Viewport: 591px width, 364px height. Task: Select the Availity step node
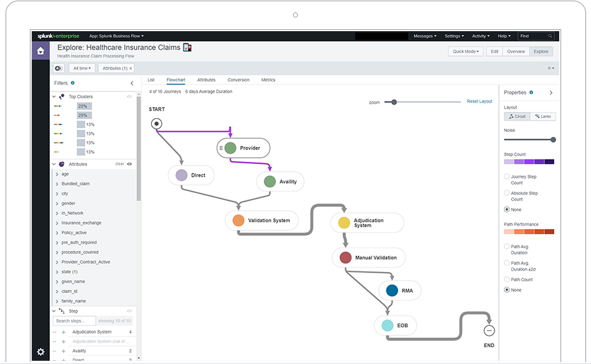click(x=280, y=182)
